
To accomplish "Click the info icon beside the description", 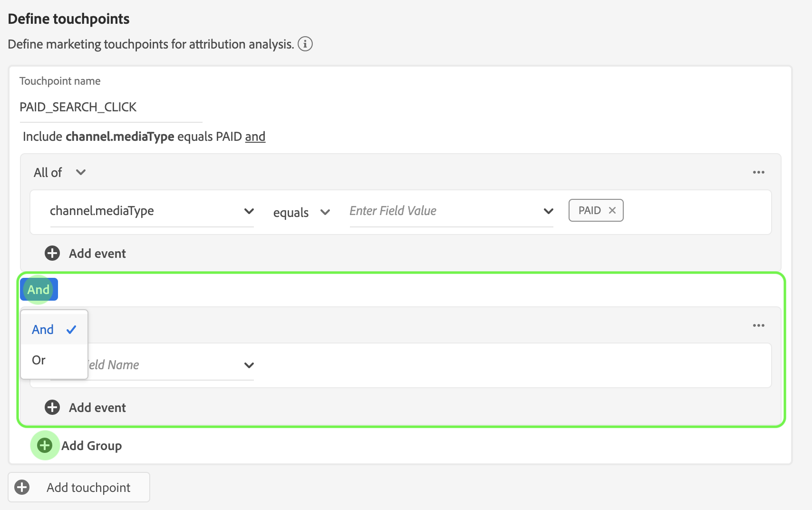I will pos(305,44).
